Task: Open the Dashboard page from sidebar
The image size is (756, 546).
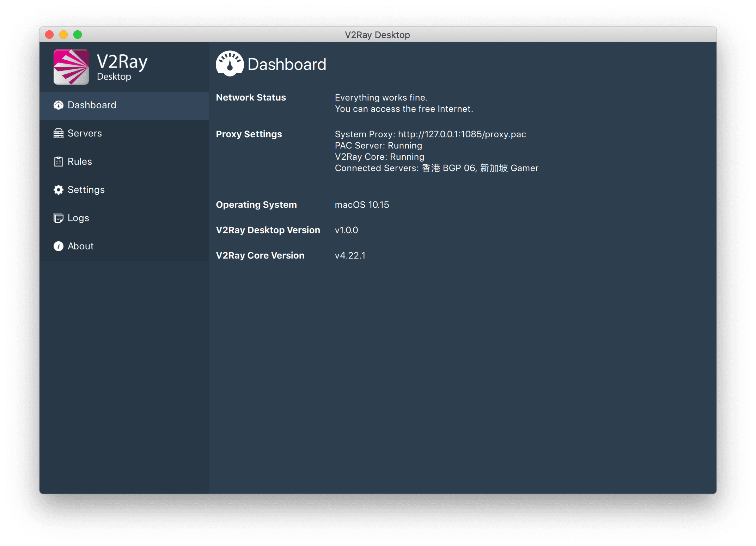Action: [124, 105]
